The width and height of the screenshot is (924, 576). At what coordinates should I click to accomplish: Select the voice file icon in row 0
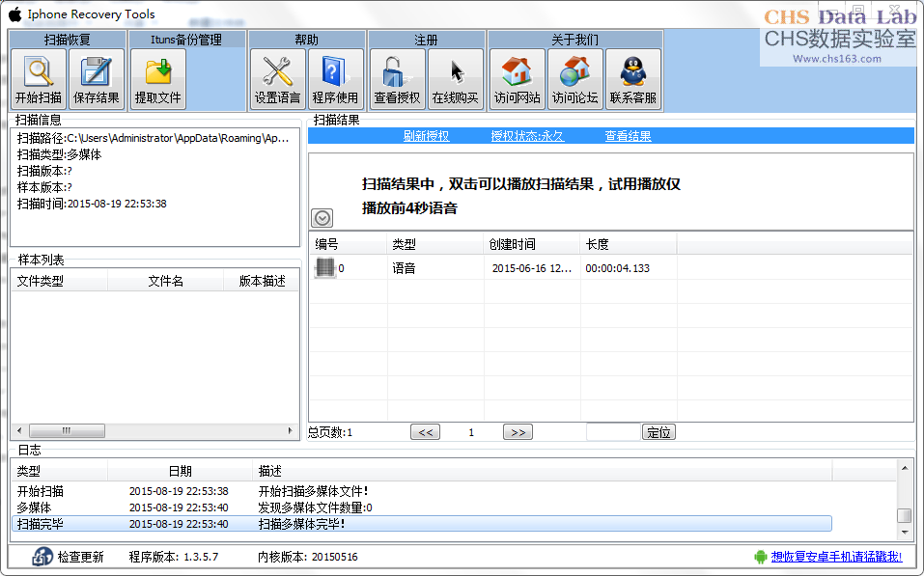[x=324, y=268]
